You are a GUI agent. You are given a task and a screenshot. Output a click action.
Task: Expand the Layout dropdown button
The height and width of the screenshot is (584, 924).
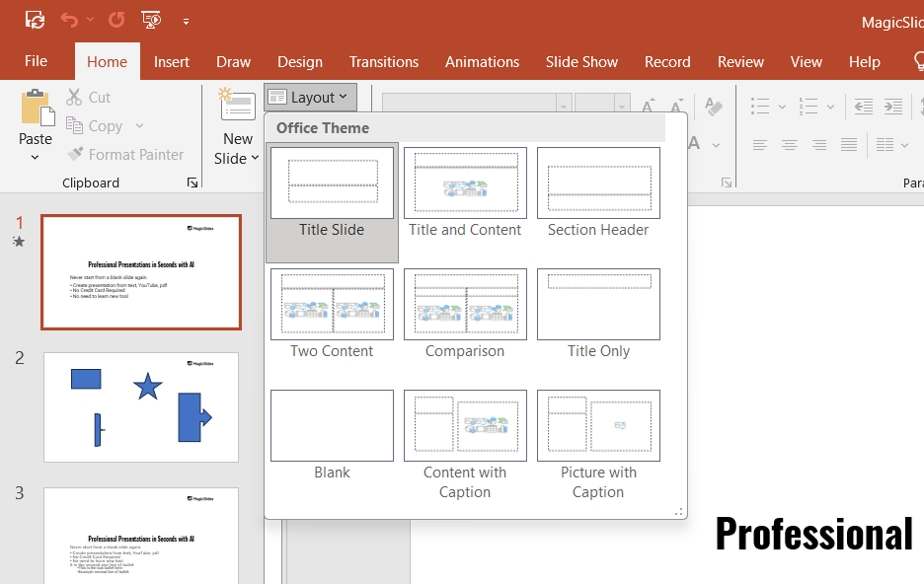click(310, 97)
